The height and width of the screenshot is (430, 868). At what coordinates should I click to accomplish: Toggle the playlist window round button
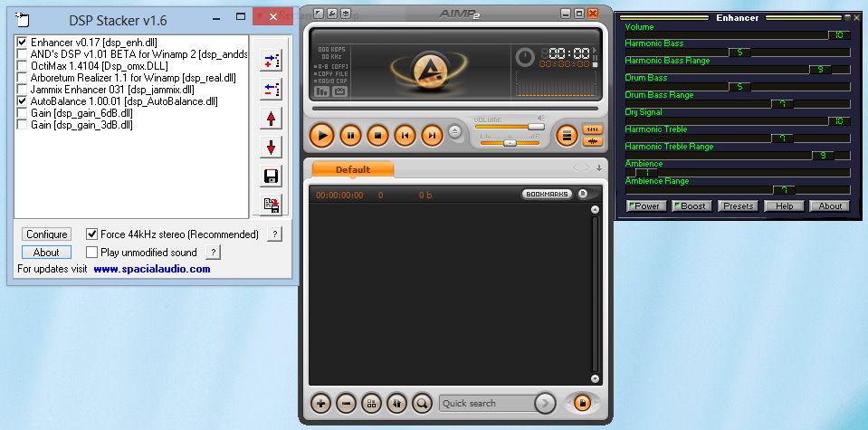[567, 135]
